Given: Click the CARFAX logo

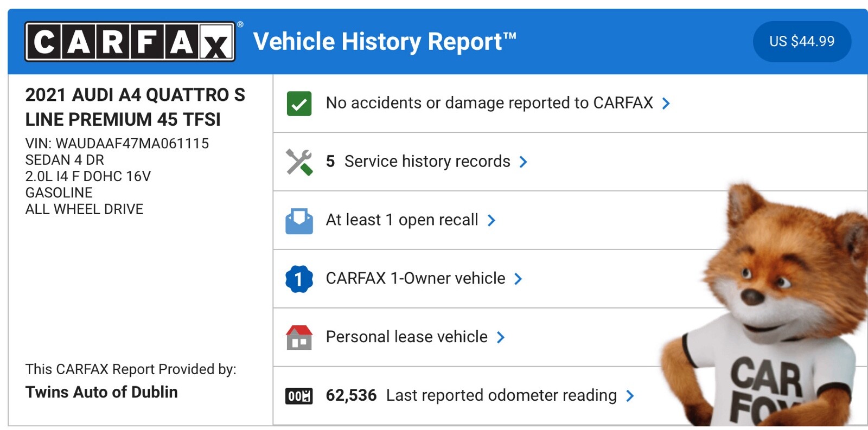Looking at the screenshot, I should click(x=130, y=42).
